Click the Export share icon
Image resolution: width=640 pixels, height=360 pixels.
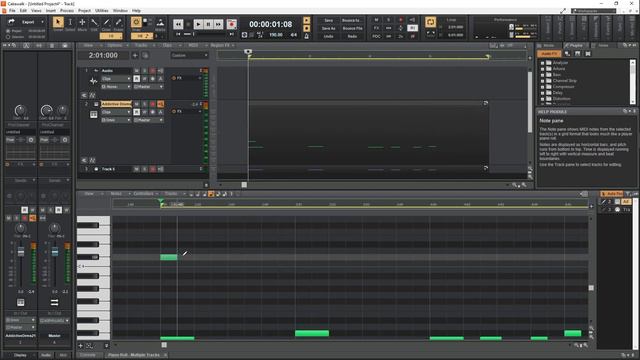11,22
